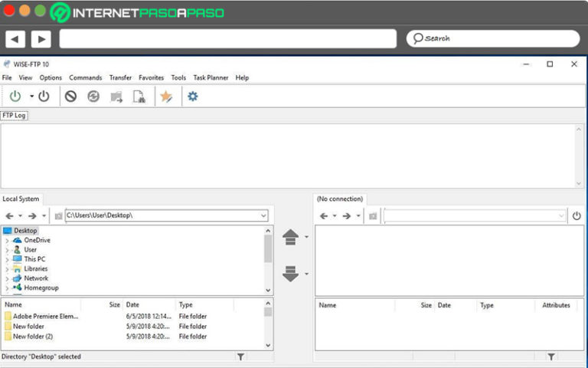The width and height of the screenshot is (588, 368).
Task: Open settings via the blue gear icon
Action: (x=192, y=96)
